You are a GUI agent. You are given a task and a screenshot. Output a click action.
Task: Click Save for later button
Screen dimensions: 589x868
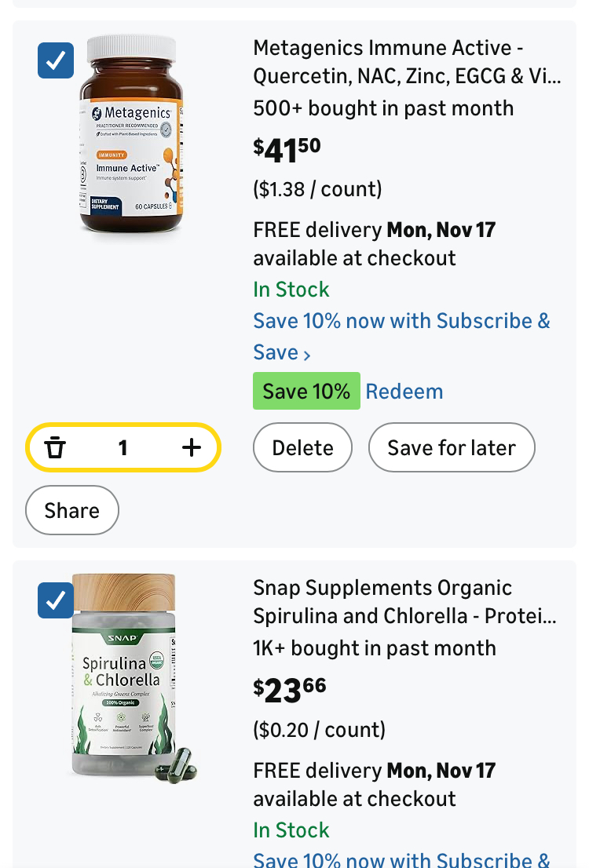[x=452, y=447]
